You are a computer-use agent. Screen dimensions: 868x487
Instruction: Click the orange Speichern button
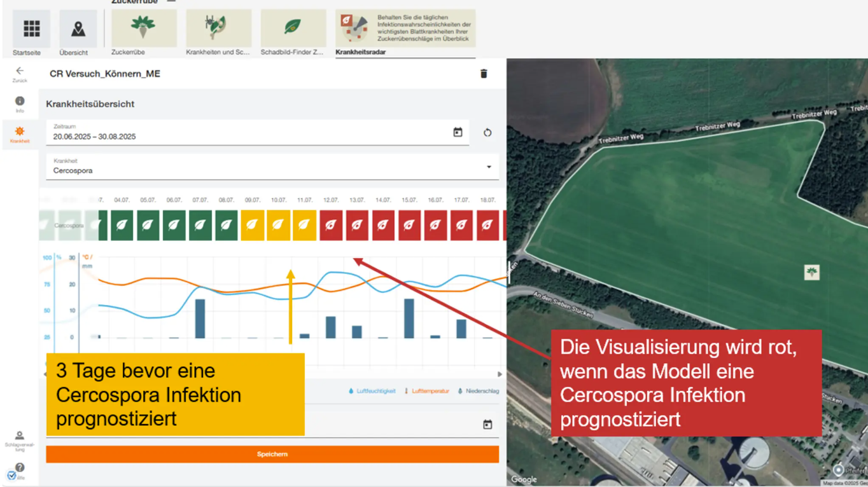[272, 454]
